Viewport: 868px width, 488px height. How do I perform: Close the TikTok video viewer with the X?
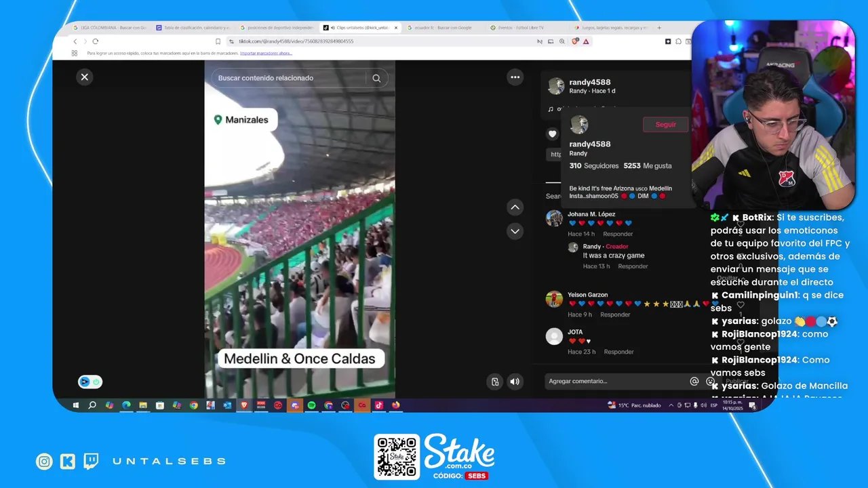pos(85,77)
